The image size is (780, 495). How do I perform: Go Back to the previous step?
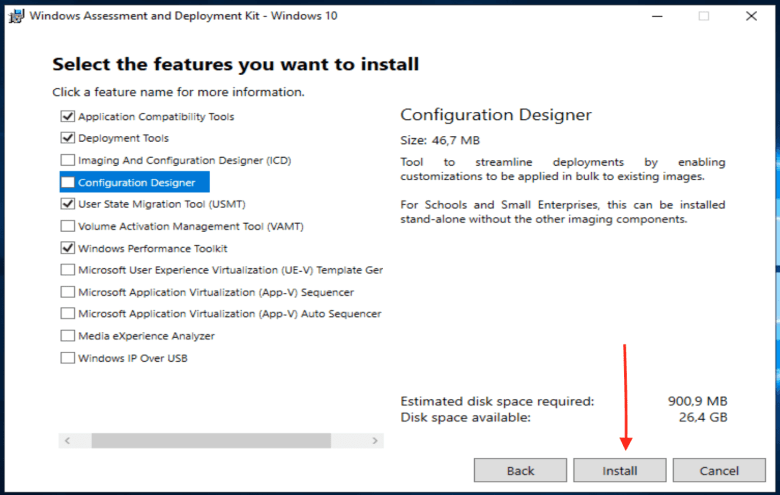coord(520,471)
